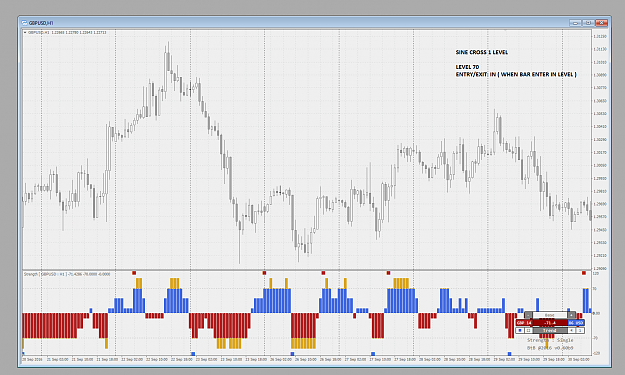
Task: Select the LEVEL 70 text label
Action: tap(467, 67)
